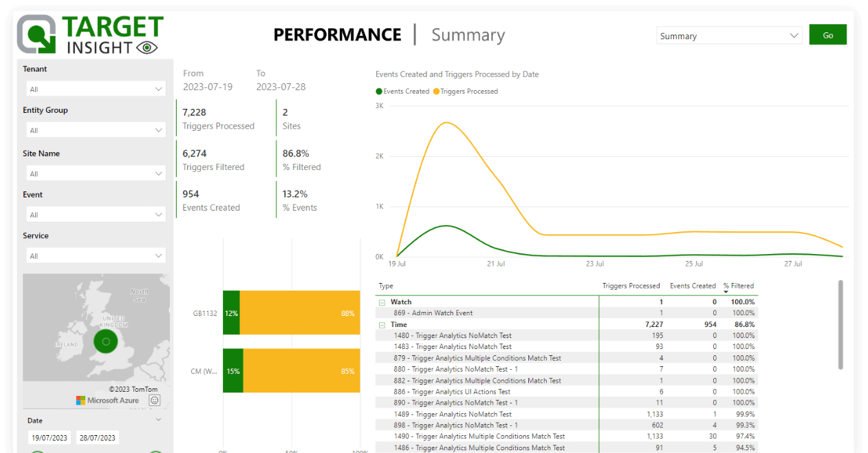Click the map feedback smiley icon
This screenshot has width=868, height=453.
click(155, 400)
